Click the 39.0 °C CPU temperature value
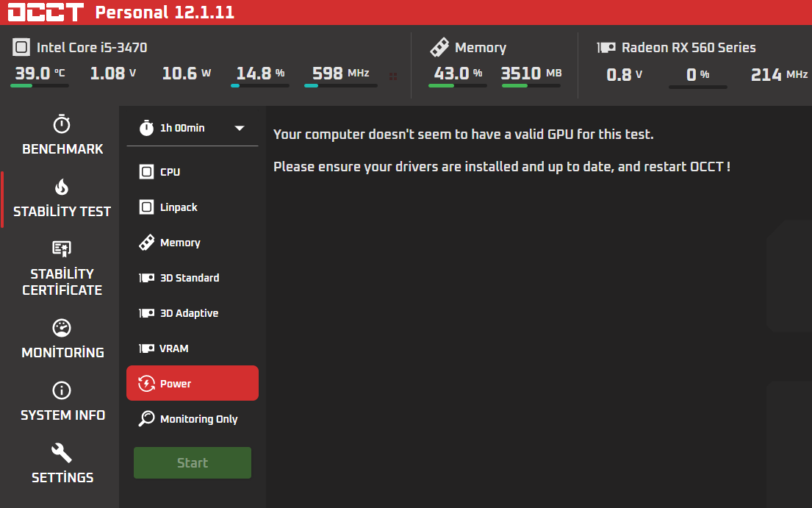Viewport: 812px width, 508px height. point(40,73)
